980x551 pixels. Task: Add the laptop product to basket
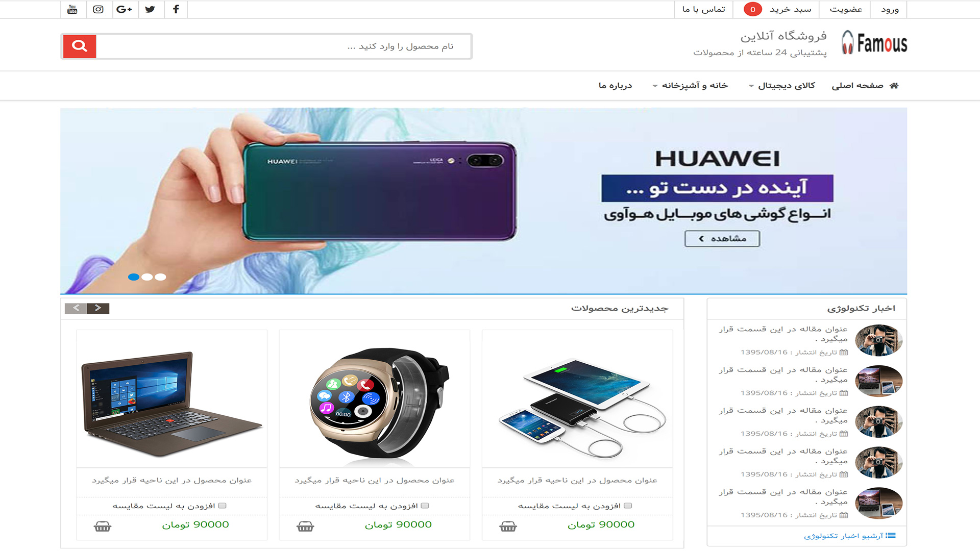pyautogui.click(x=103, y=526)
